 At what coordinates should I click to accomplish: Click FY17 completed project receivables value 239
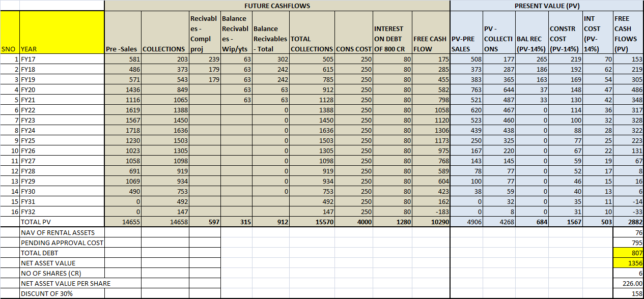coord(205,59)
